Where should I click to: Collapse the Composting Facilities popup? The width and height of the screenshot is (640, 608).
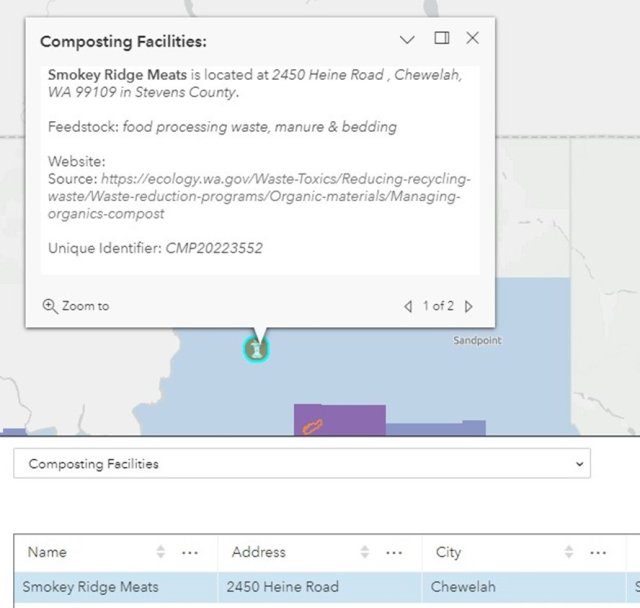pyautogui.click(x=407, y=39)
